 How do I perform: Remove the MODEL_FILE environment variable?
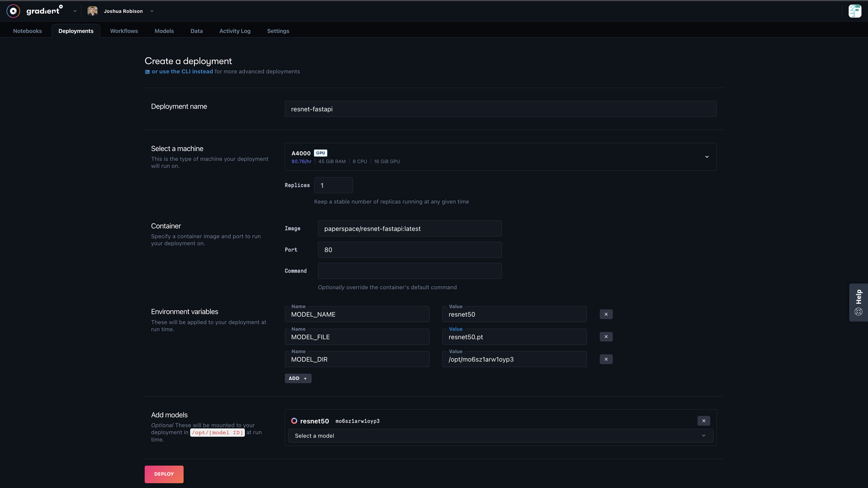point(606,337)
